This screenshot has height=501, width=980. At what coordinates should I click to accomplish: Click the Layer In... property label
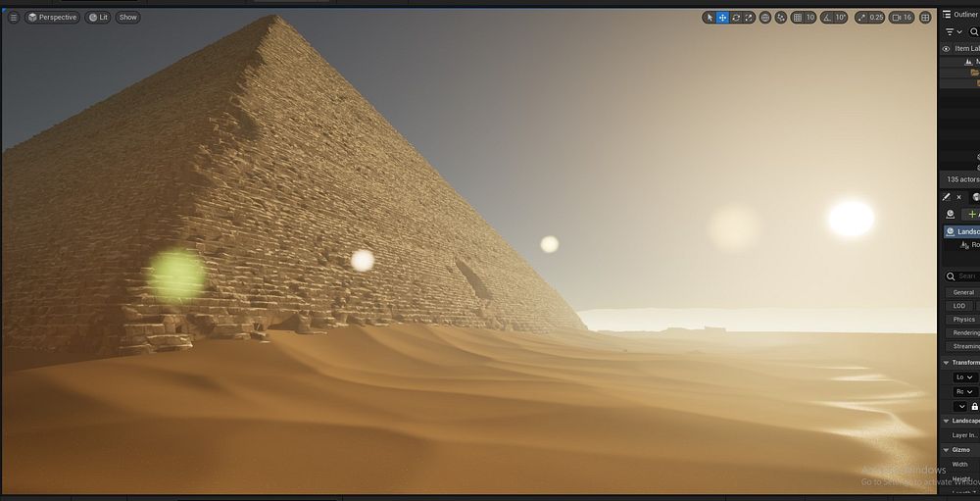click(965, 435)
